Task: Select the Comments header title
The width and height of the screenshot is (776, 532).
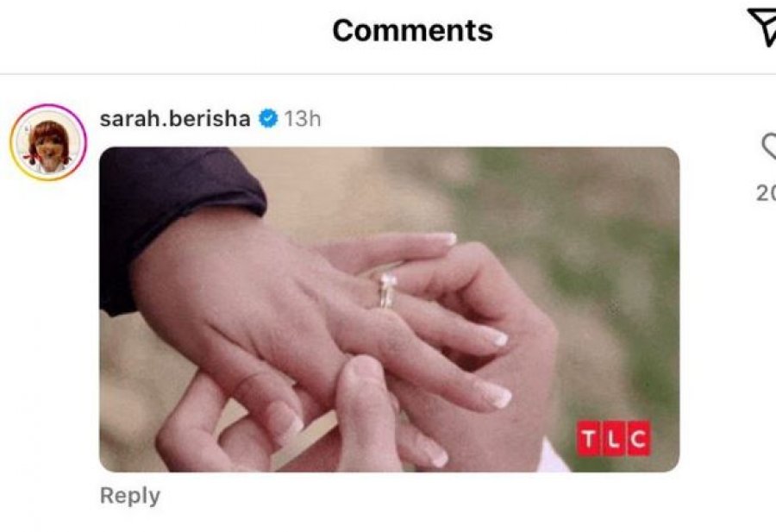Action: (412, 31)
